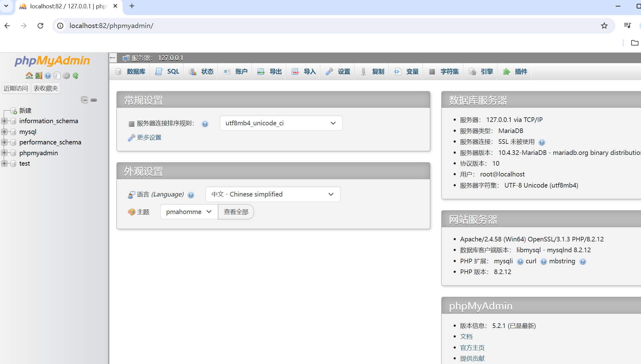Open server collation dropdown utf8mb4_unicode_ci

[281, 123]
